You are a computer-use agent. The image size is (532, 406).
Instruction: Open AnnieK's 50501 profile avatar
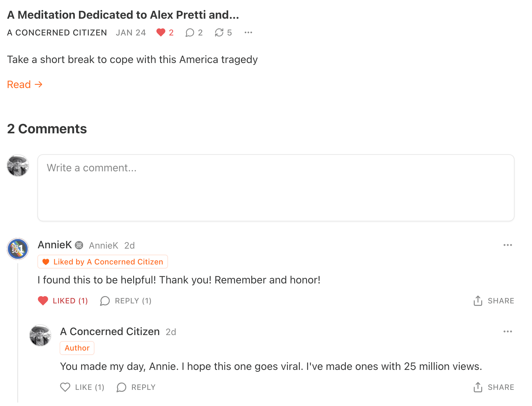18,249
